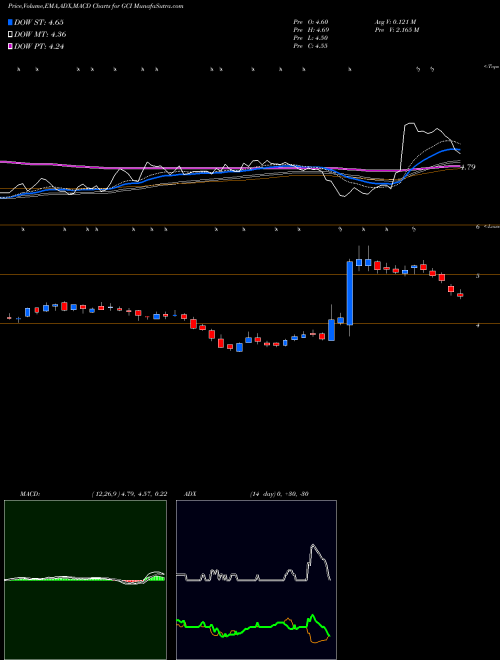The image size is (500, 660).
Task: Click the magenta DOW PT legend swatch
Action: [x=10, y=47]
